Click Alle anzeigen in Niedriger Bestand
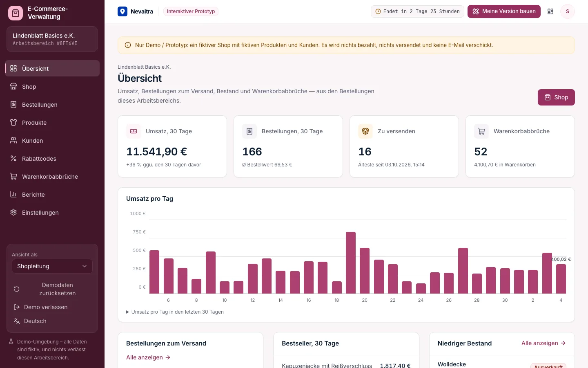The width and height of the screenshot is (588, 368). pyautogui.click(x=543, y=343)
